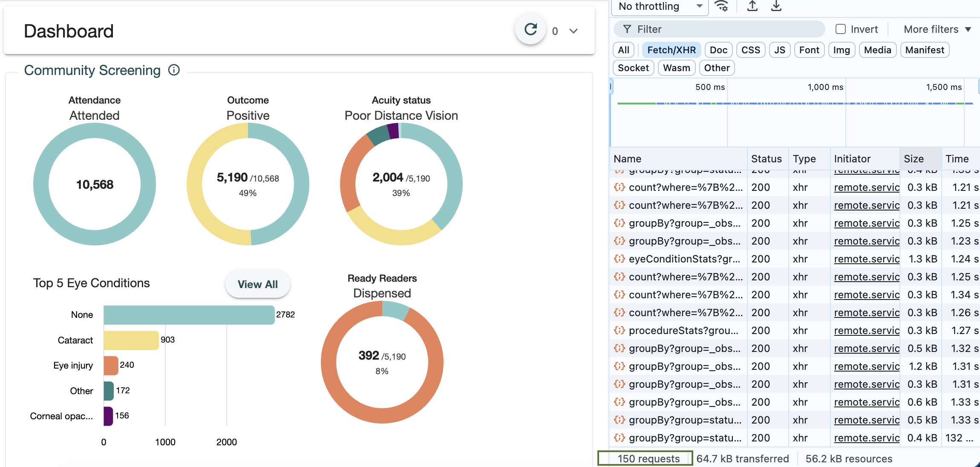Click the export HAR download icon

pyautogui.click(x=776, y=6)
